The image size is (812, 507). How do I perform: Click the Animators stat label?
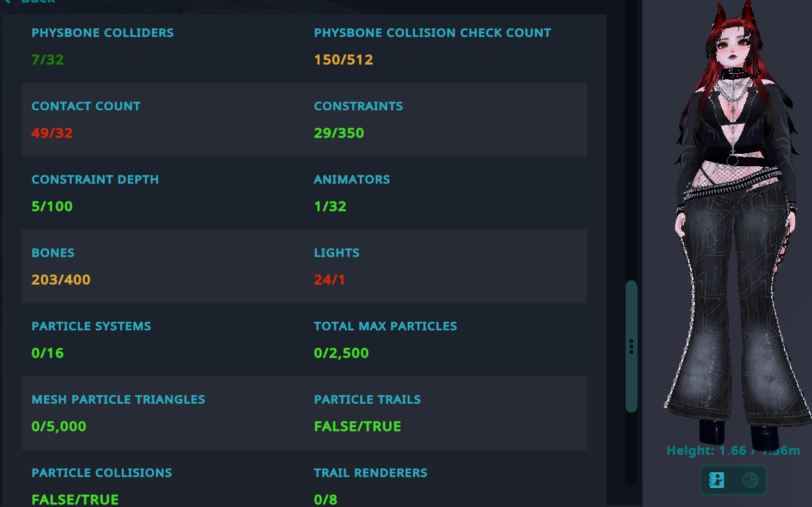[x=352, y=180]
